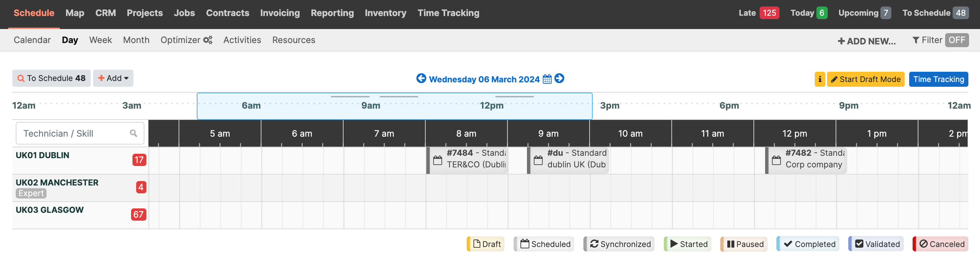Open the date picker calendar icon
This screenshot has width=980, height=261.
tap(547, 79)
